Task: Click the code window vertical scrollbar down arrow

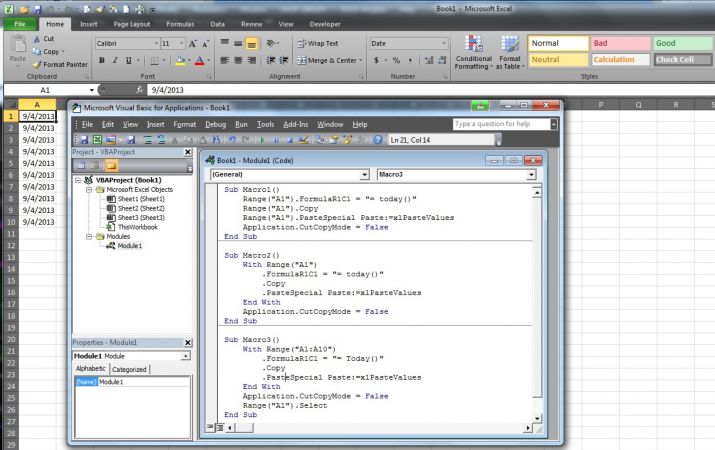Action: pos(537,418)
